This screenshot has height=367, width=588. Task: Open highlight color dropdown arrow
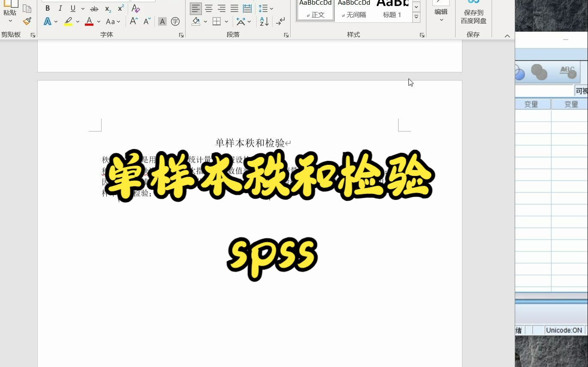78,21
